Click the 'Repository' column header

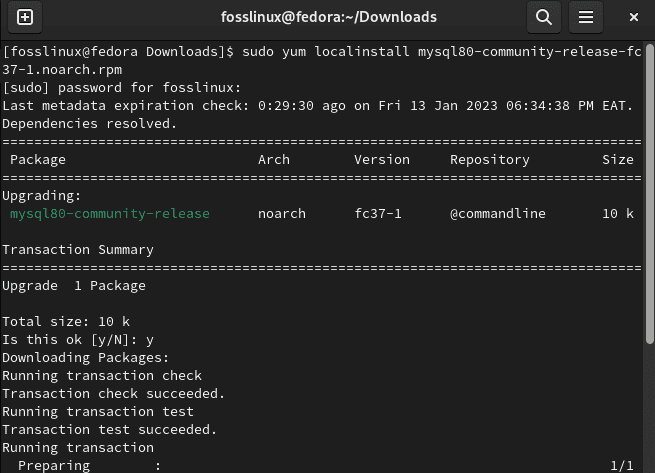(x=490, y=160)
